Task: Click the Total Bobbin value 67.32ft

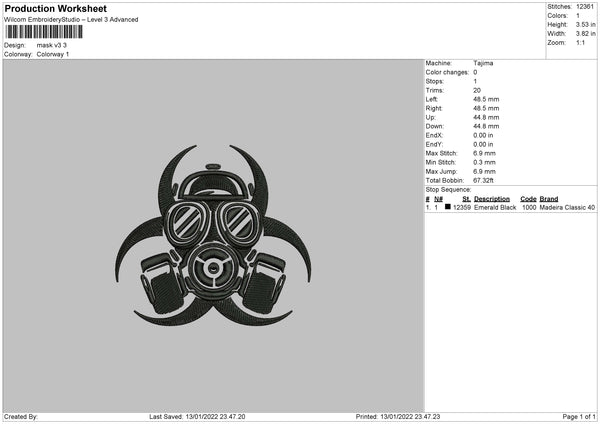Action: coord(483,180)
